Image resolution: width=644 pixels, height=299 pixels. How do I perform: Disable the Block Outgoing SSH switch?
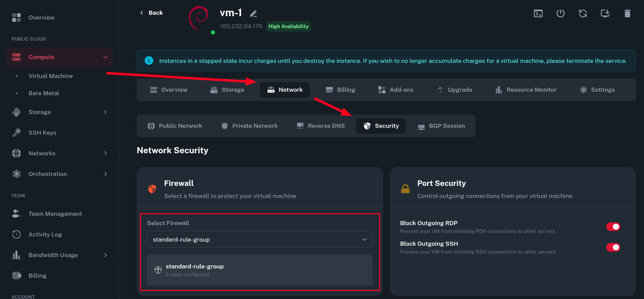point(613,247)
